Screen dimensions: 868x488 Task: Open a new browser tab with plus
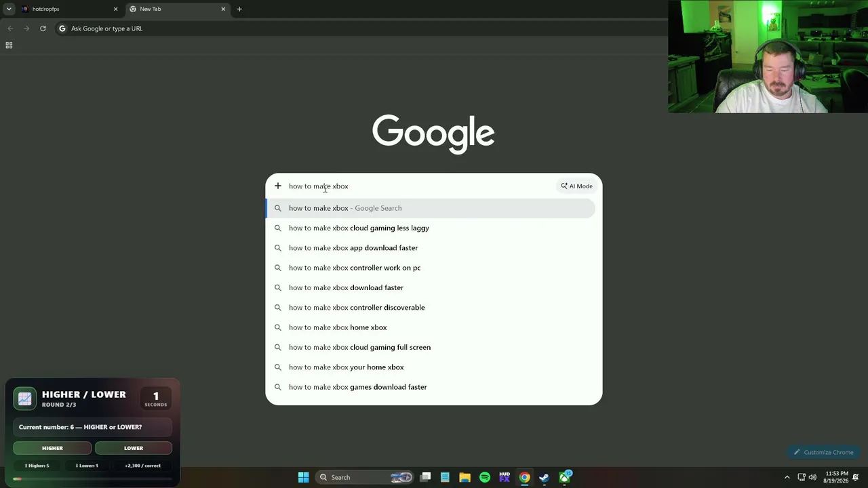pos(239,9)
